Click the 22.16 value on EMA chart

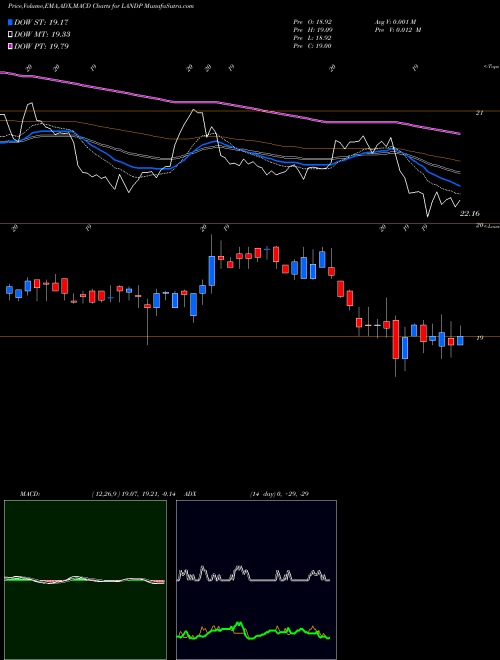[x=470, y=214]
